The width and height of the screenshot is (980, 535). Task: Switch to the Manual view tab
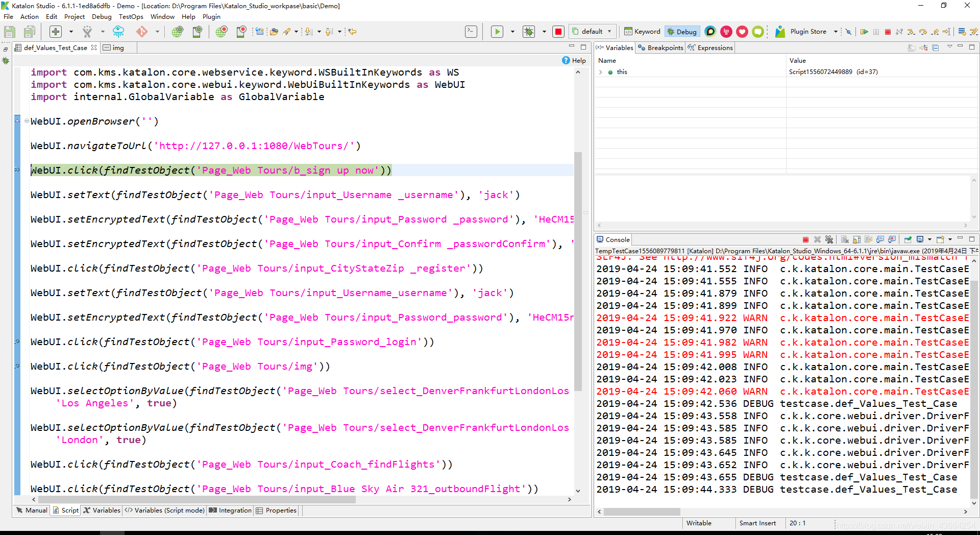click(x=32, y=510)
